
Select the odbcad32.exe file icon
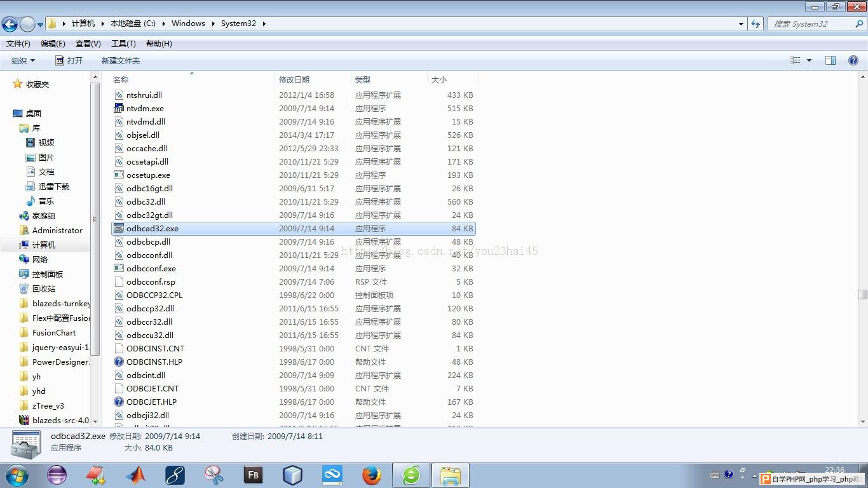(118, 228)
